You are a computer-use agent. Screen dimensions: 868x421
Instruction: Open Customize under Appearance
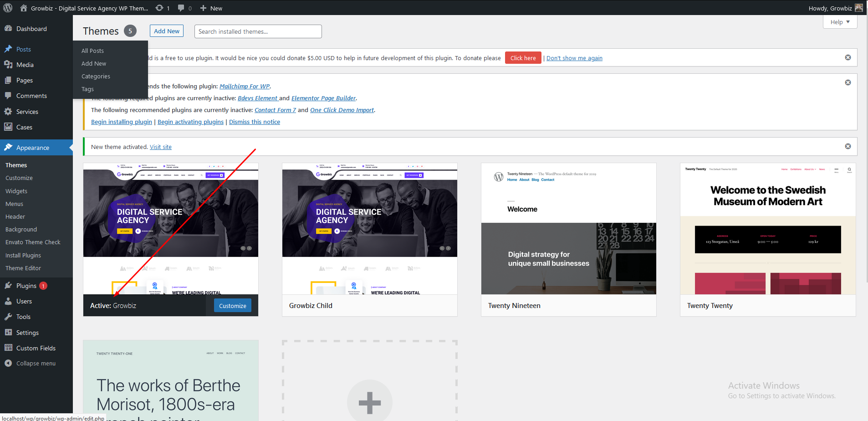pos(19,178)
